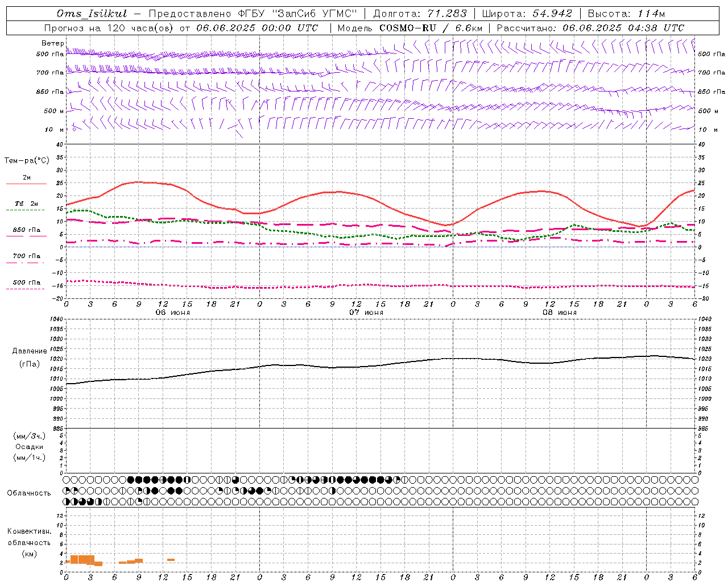The height and width of the screenshot is (582, 728).
Task: Click the "Облачность" cloud cover label
Action: pyautogui.click(x=29, y=493)
